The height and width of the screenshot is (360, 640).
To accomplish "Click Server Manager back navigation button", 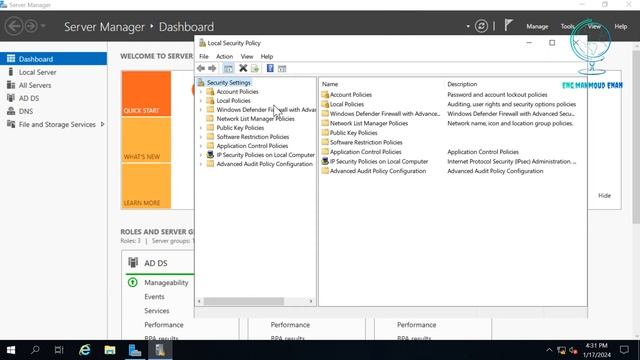I will 14,26.
